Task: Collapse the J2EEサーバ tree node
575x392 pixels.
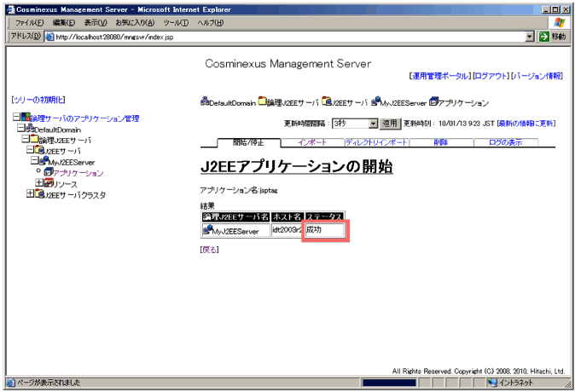Action: click(x=30, y=149)
